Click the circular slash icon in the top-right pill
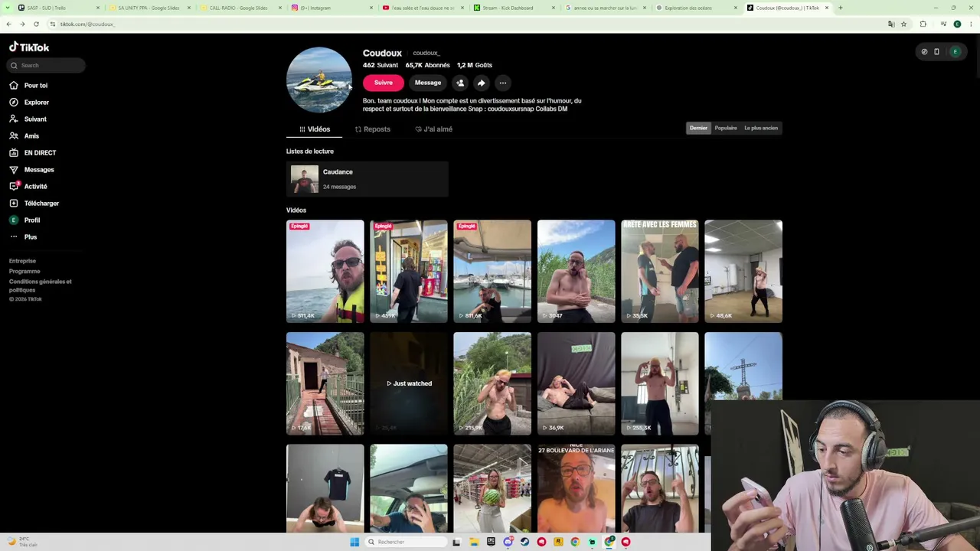Screen dimensions: 980x551 pos(924,52)
